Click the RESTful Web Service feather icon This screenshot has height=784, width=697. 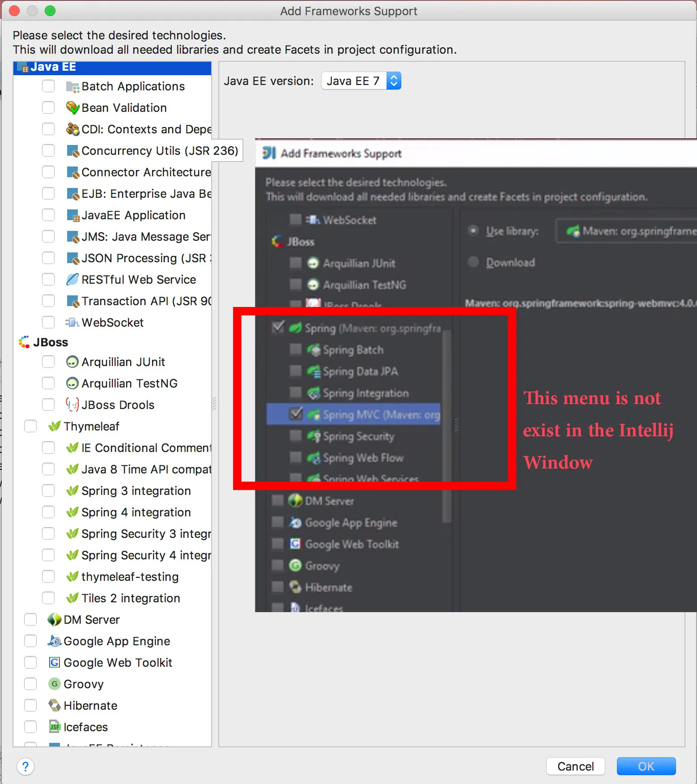pyautogui.click(x=72, y=280)
